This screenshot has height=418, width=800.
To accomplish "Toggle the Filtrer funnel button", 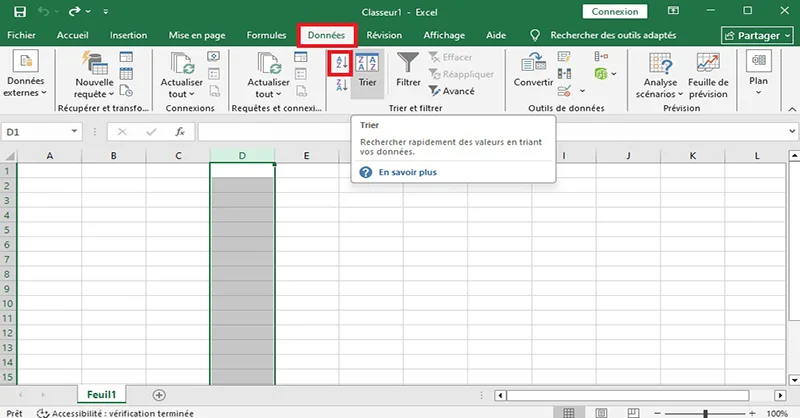I will tap(408, 70).
